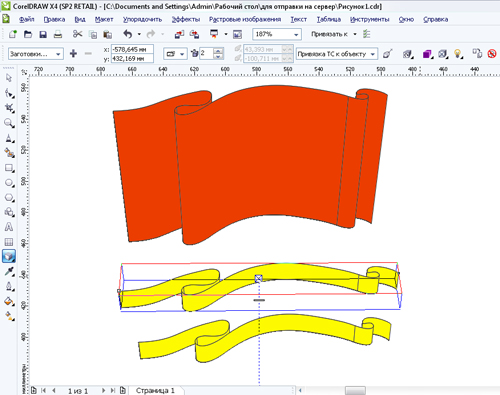Undo the last action

pos(128,34)
